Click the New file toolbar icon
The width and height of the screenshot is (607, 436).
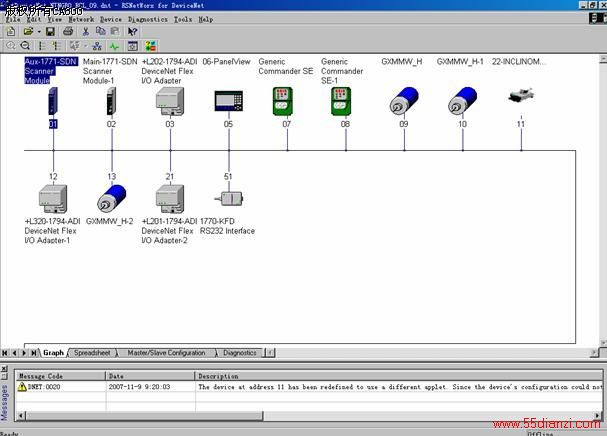(x=11, y=31)
